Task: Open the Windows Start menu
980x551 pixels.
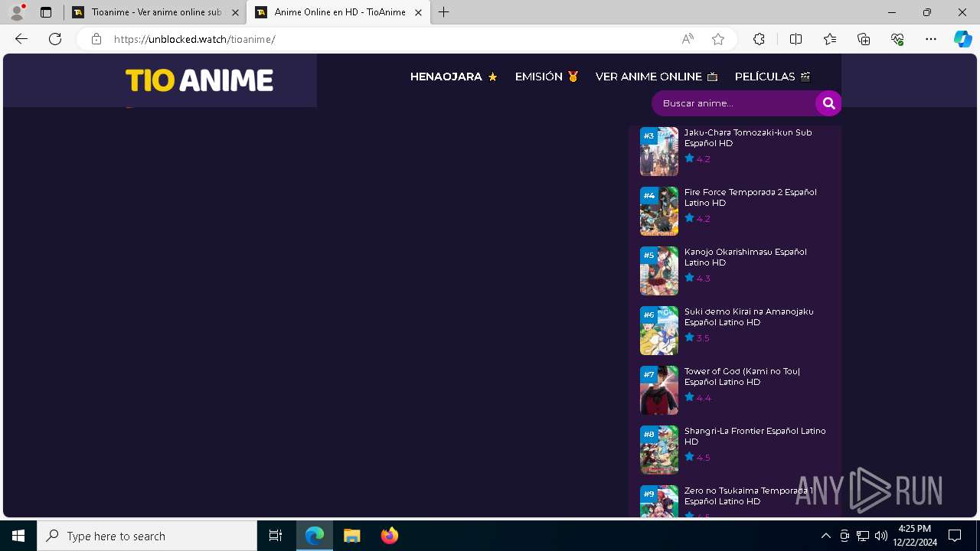Action: pos(18,536)
